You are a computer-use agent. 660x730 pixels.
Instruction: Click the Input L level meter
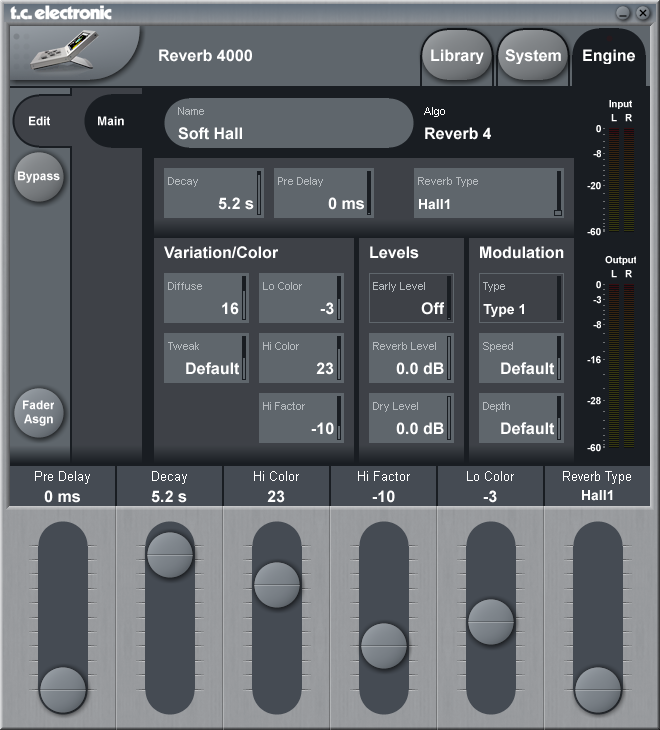click(x=614, y=180)
